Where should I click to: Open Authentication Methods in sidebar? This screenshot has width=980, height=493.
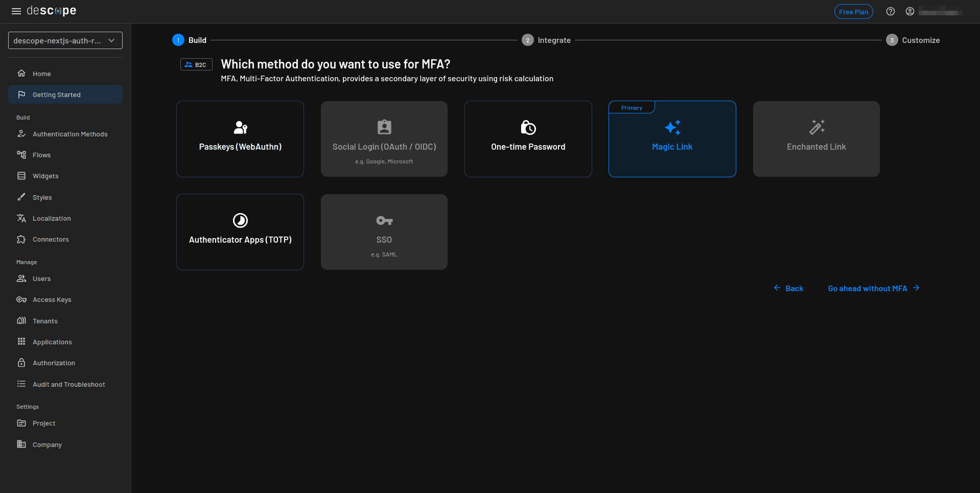point(70,134)
